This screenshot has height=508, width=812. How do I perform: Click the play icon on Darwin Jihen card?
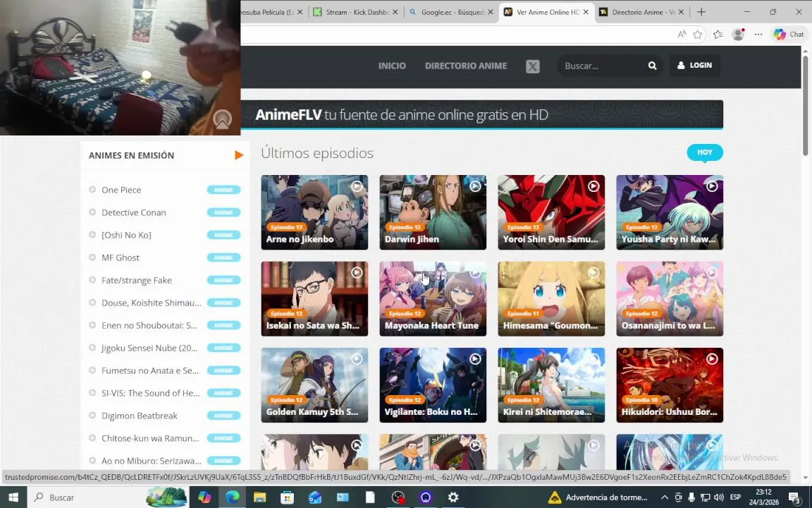click(x=475, y=186)
